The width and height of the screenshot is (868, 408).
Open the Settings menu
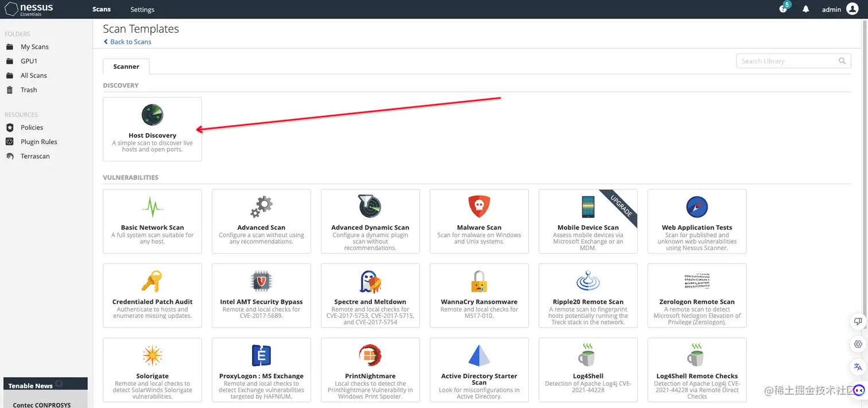coord(142,9)
